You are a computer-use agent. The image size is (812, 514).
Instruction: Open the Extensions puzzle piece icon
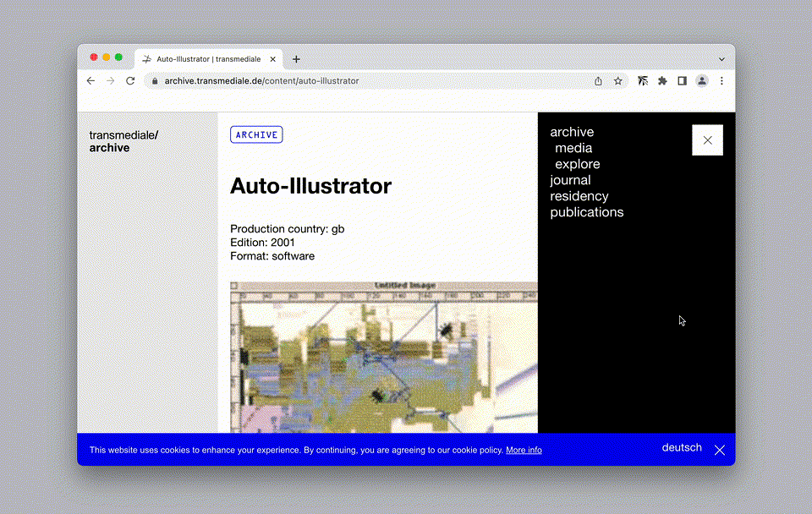click(662, 81)
